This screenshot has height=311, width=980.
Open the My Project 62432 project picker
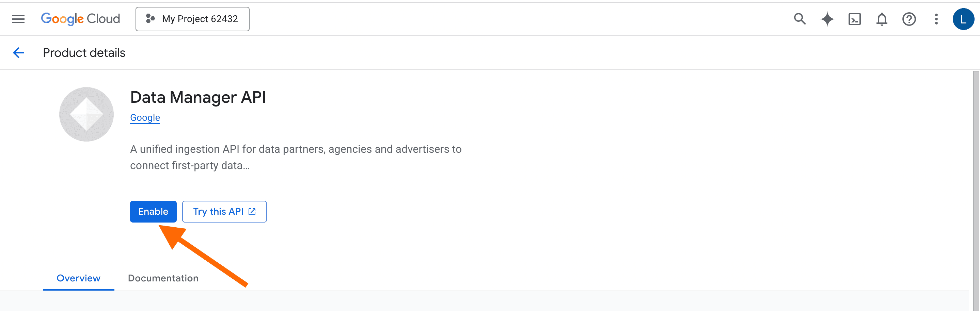[x=192, y=19]
